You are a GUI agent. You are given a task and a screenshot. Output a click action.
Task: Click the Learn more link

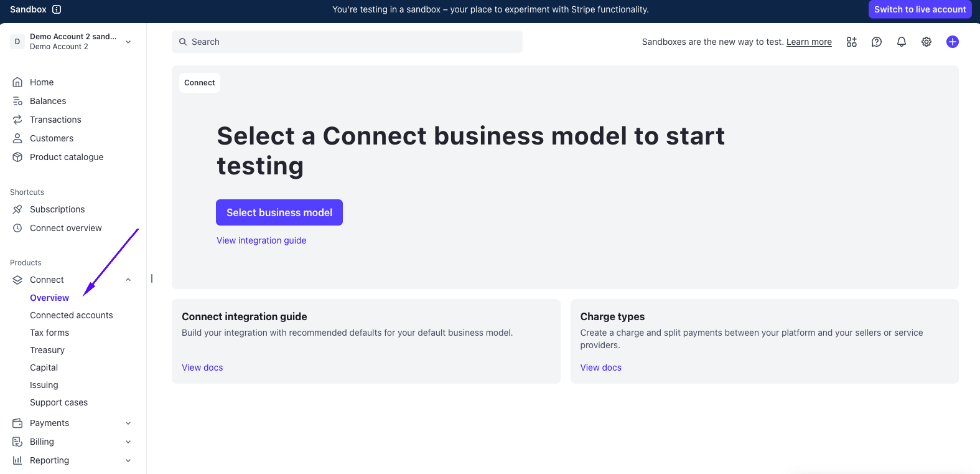click(809, 42)
